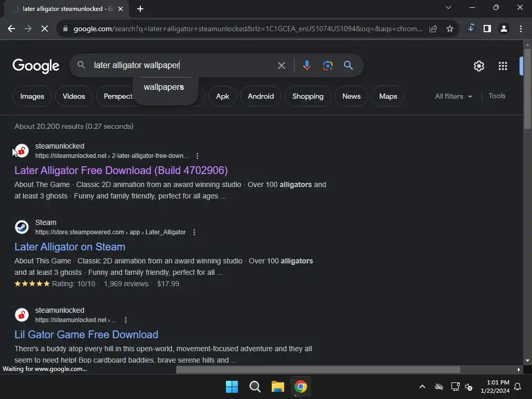Screen dimensions: 532x399
Task: Click the Steam result favicon
Action: (22, 227)
